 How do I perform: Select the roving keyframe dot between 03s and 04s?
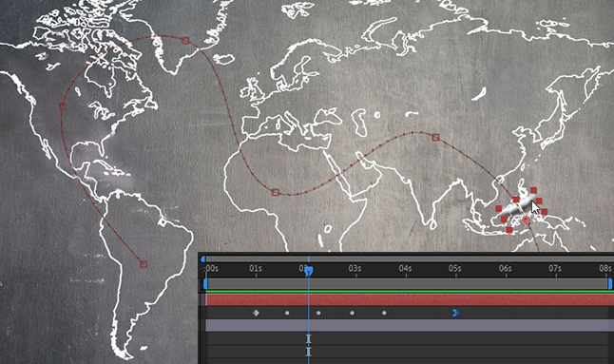384,313
